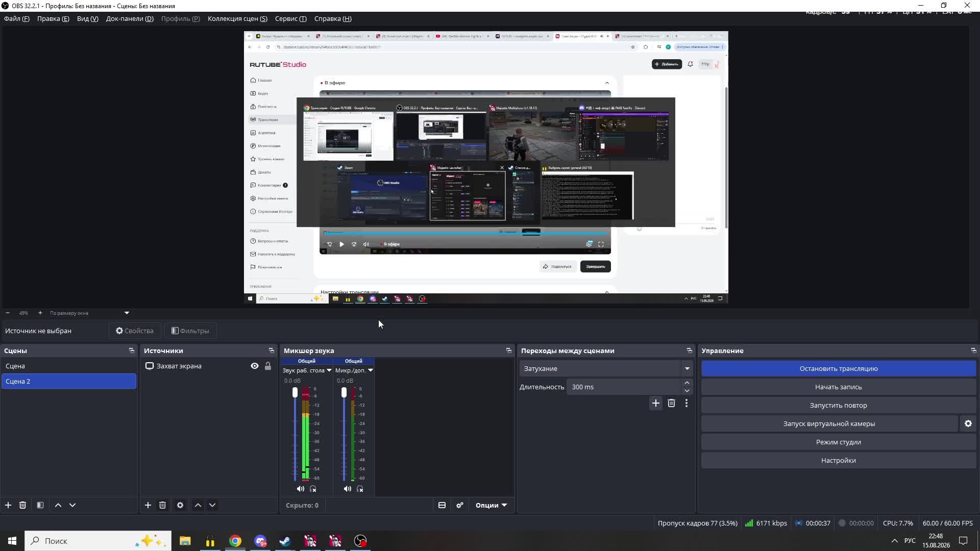The width and height of the screenshot is (980, 551).
Task: Click Начать запись to start recording
Action: tap(839, 387)
